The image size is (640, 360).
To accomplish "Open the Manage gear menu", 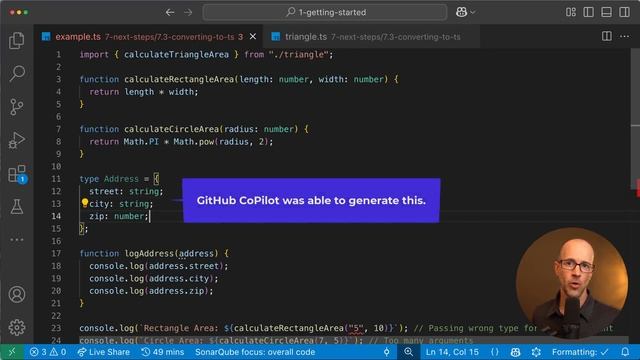I will pyautogui.click(x=17, y=327).
